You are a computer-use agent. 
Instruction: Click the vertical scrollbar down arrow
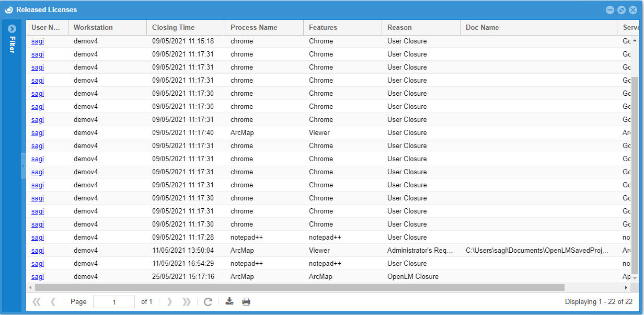(x=635, y=278)
